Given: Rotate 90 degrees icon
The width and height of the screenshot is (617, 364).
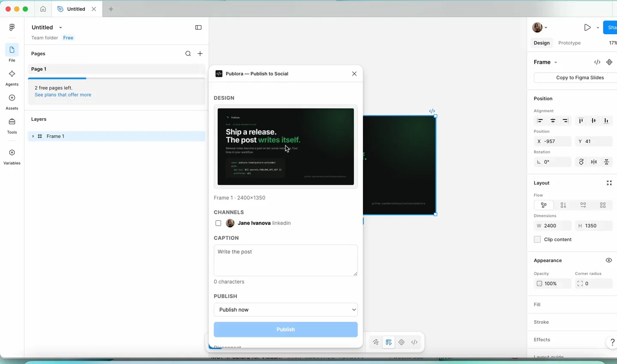Looking at the screenshot, I should [x=581, y=162].
